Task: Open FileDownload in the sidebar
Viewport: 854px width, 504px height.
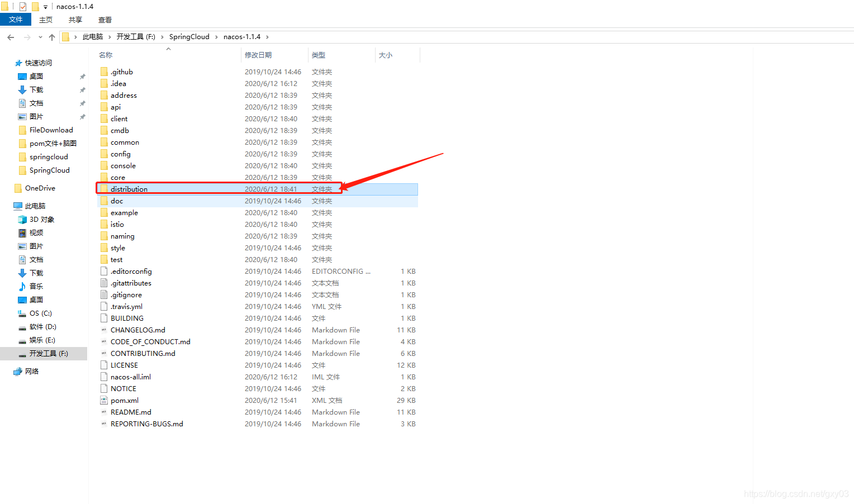Action: (x=51, y=130)
